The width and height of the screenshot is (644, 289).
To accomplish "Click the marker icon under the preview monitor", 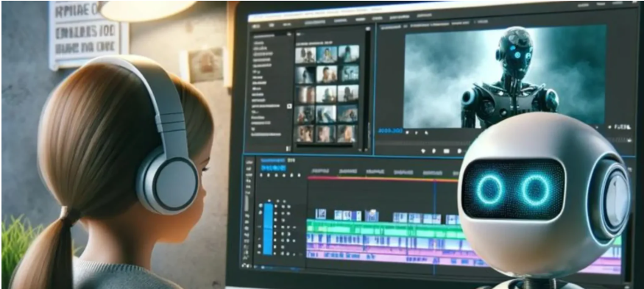I will click(422, 151).
